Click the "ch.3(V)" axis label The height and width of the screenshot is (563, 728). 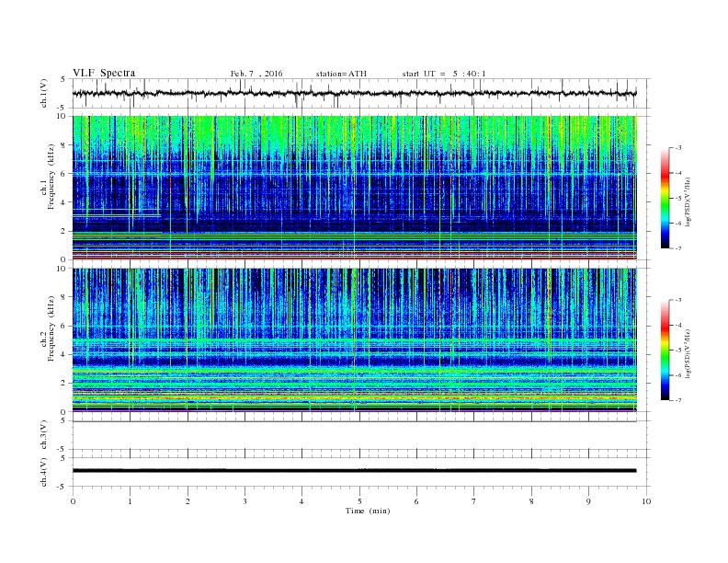(x=44, y=435)
